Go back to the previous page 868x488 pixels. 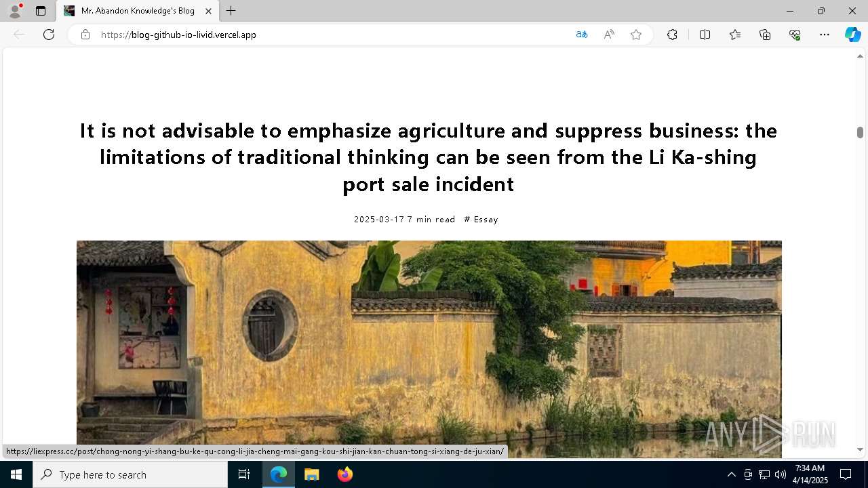click(x=19, y=35)
